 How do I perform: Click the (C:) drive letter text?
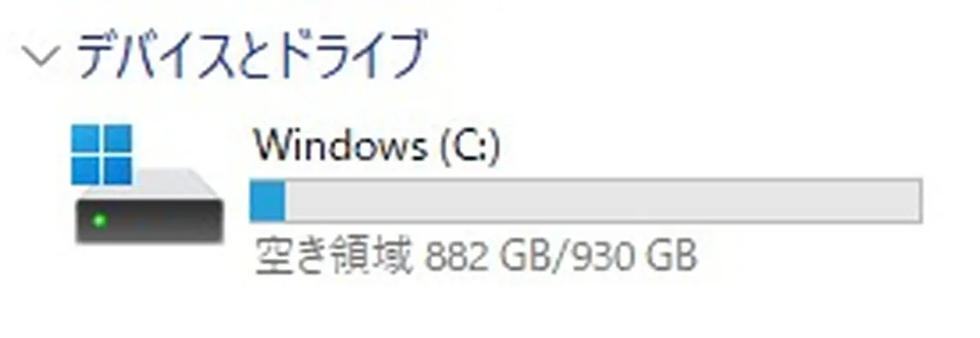tap(469, 147)
